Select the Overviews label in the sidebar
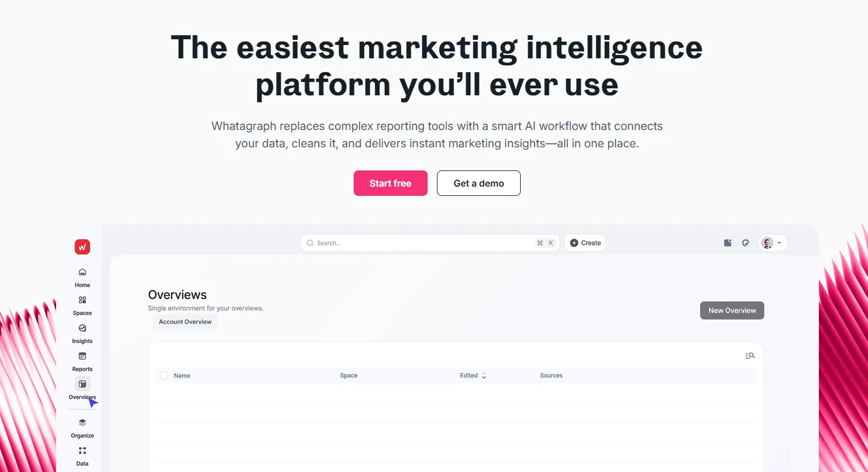The height and width of the screenshot is (472, 868). click(x=81, y=397)
